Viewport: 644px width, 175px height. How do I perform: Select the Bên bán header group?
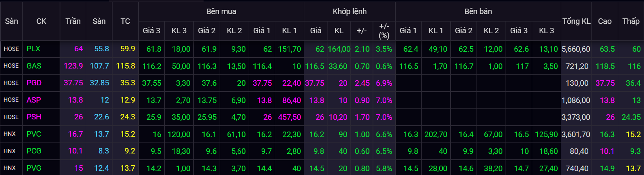(478, 12)
